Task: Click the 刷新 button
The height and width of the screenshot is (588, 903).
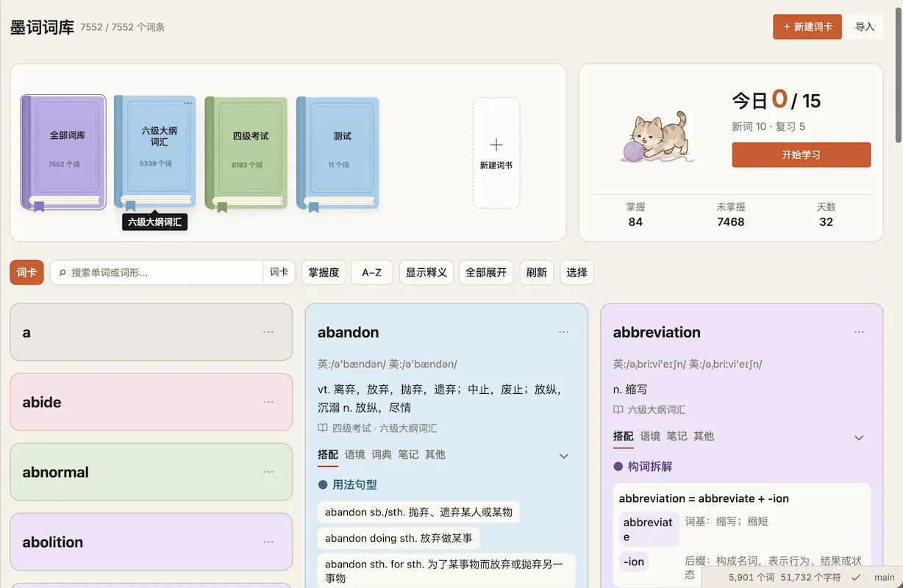Action: (537, 272)
